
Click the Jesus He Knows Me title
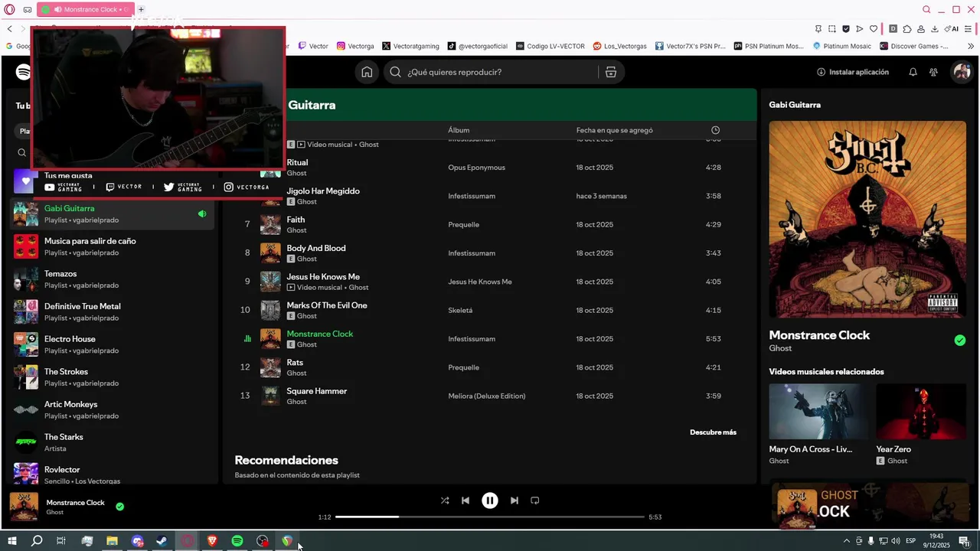tap(323, 276)
